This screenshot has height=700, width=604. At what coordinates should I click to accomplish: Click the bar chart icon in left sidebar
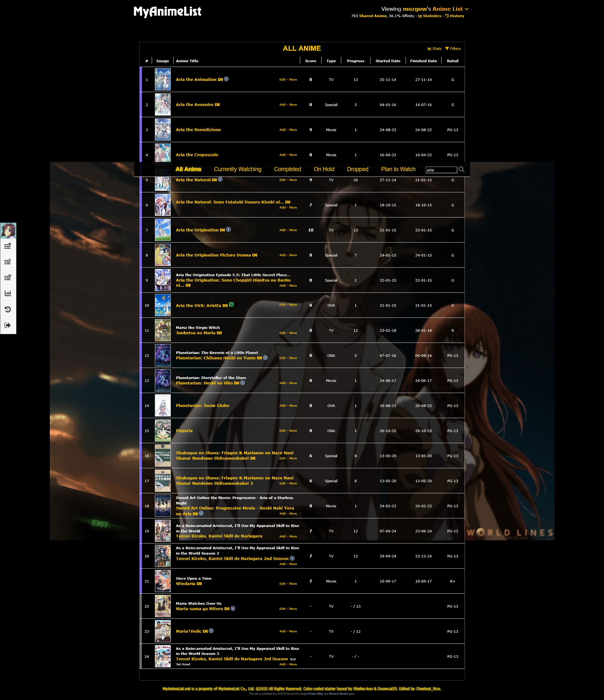click(8, 293)
